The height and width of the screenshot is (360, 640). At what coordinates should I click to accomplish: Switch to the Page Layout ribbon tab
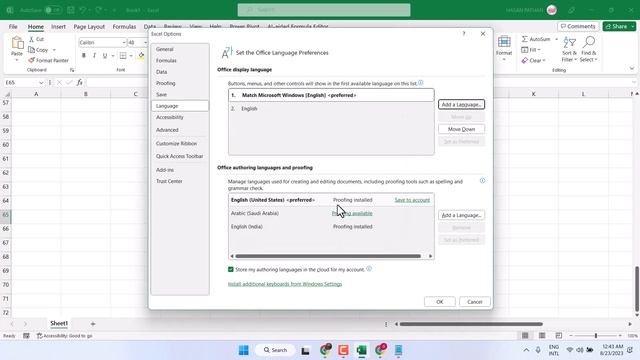[89, 27]
